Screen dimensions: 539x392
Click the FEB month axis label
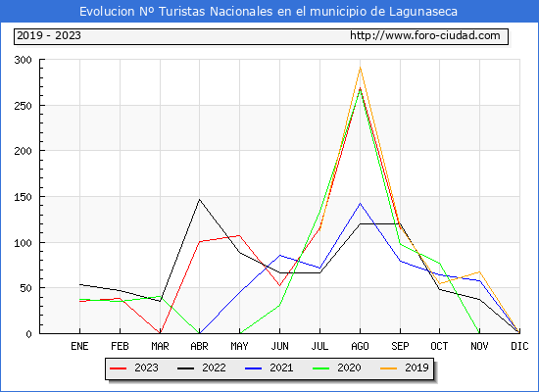tap(120, 346)
